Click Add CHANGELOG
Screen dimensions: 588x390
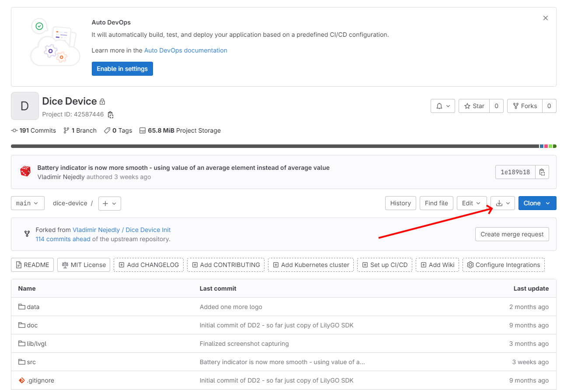[x=149, y=265]
